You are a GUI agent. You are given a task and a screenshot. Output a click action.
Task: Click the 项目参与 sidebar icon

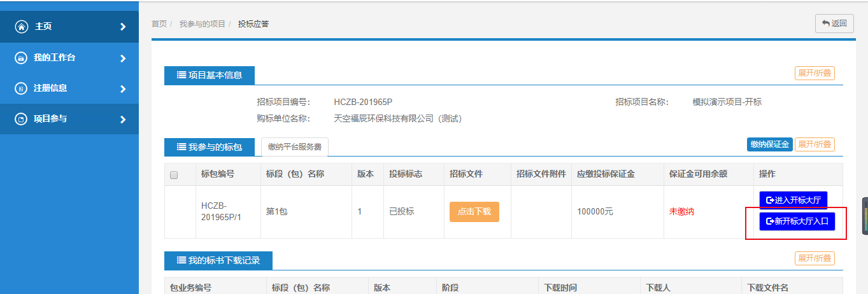click(22, 119)
